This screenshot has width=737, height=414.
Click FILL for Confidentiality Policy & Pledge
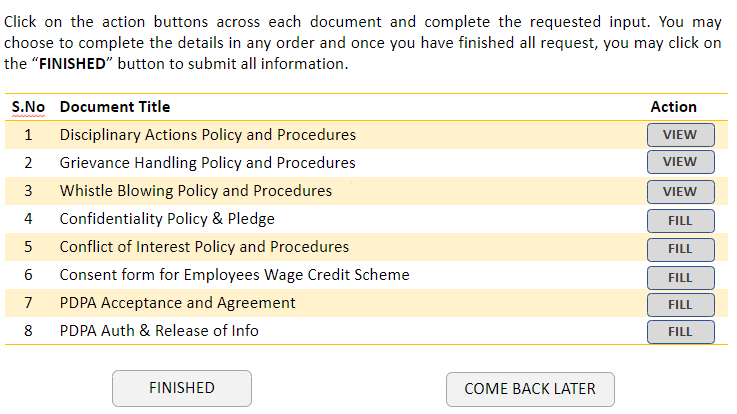coord(681,221)
